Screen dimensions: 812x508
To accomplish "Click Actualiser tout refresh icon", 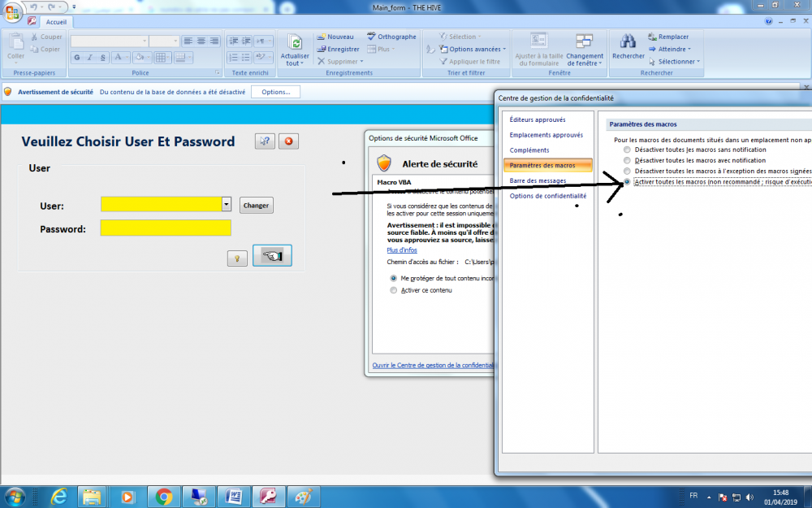I will pyautogui.click(x=295, y=42).
